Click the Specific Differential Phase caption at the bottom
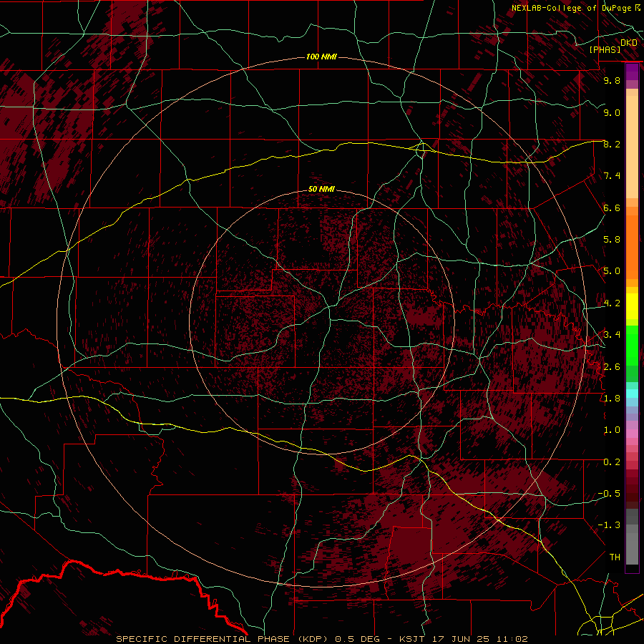 tap(321, 639)
